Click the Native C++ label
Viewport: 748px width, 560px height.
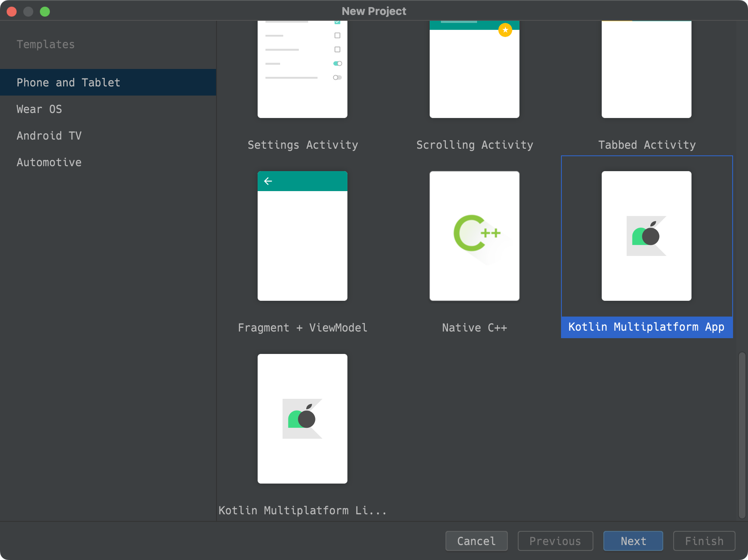click(x=475, y=328)
